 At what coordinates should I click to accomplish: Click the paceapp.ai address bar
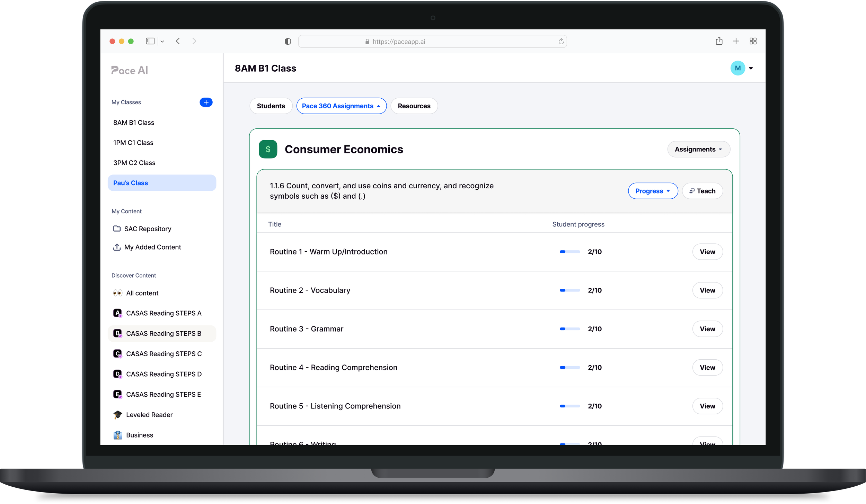pyautogui.click(x=432, y=42)
